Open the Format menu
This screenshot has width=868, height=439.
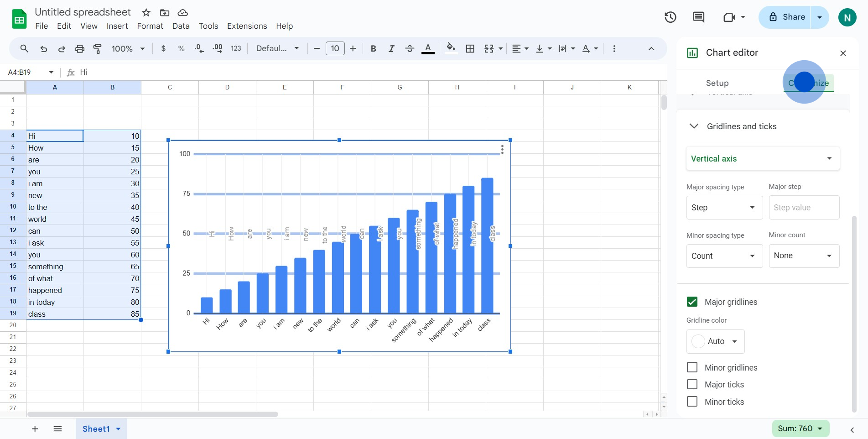click(x=150, y=26)
